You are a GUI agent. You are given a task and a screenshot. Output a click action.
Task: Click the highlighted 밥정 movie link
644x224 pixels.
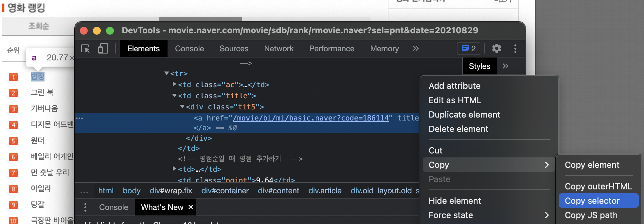point(37,76)
